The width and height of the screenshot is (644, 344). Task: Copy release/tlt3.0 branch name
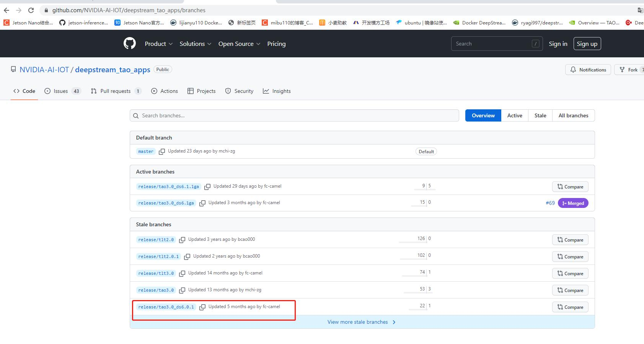coord(182,274)
